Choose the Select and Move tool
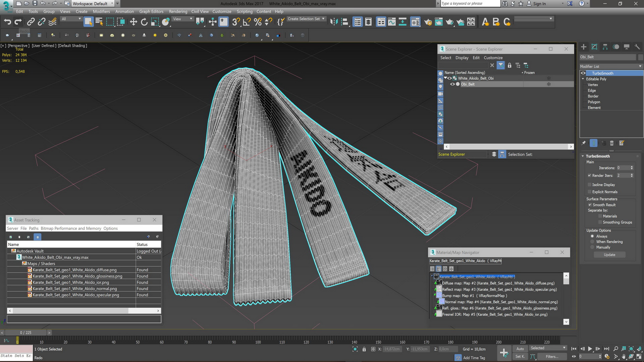 [x=133, y=22]
